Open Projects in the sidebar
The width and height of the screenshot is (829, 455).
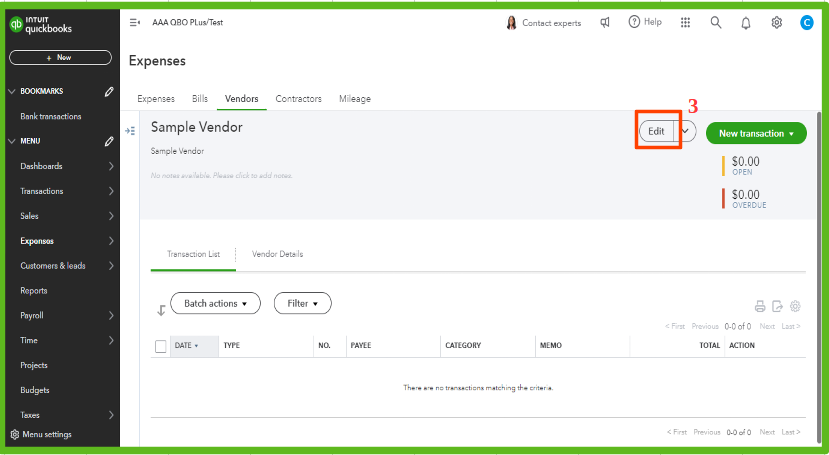34,365
